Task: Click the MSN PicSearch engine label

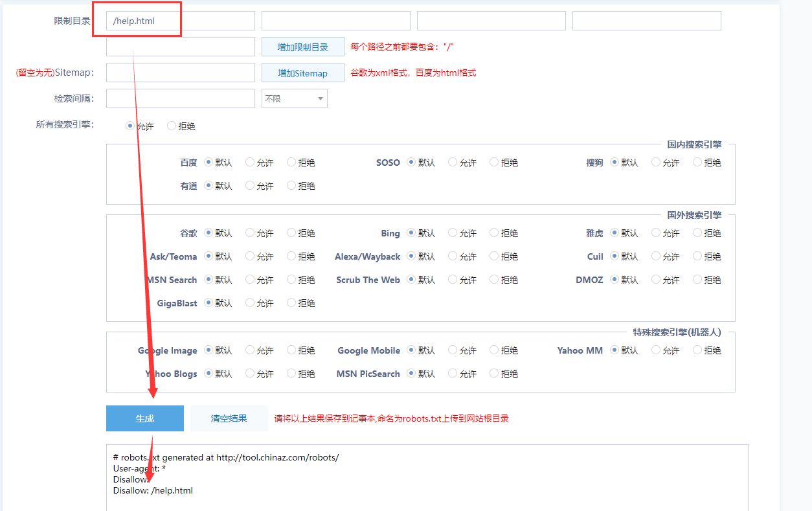Action: click(x=368, y=374)
